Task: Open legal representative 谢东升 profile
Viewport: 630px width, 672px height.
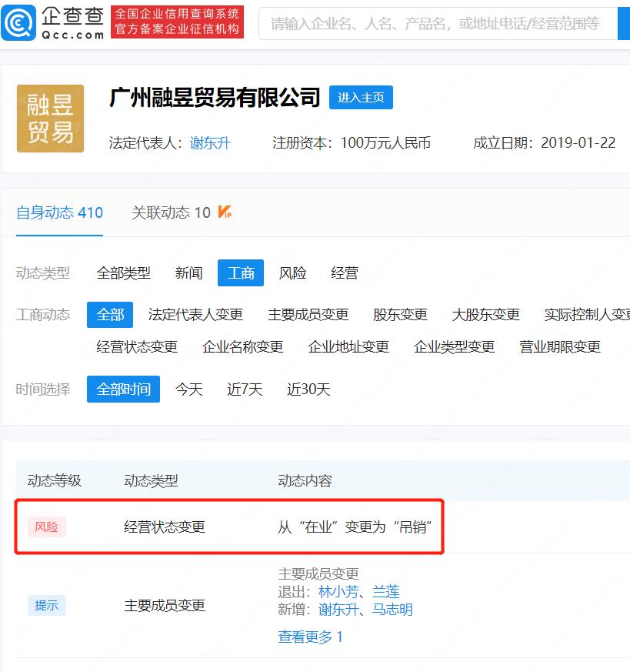Action: point(210,142)
